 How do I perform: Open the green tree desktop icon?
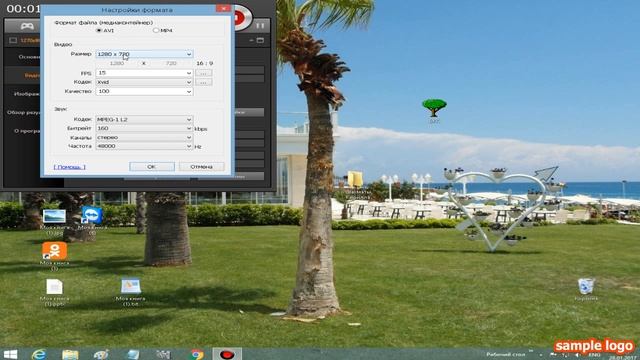[434, 110]
